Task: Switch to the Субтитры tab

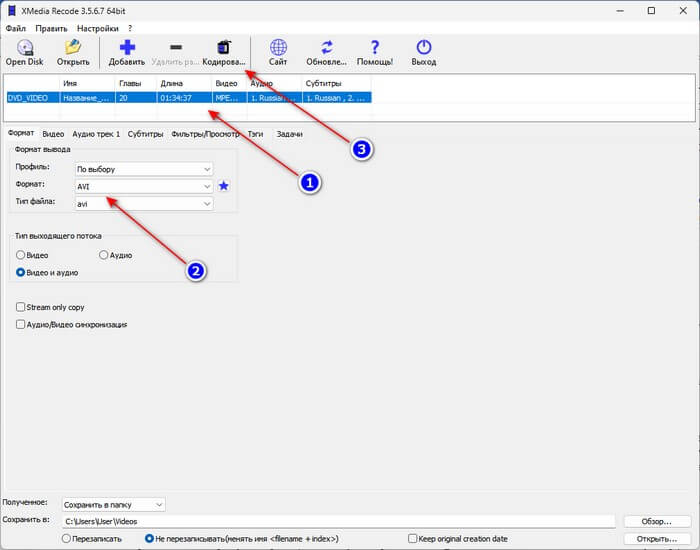Action: (145, 133)
